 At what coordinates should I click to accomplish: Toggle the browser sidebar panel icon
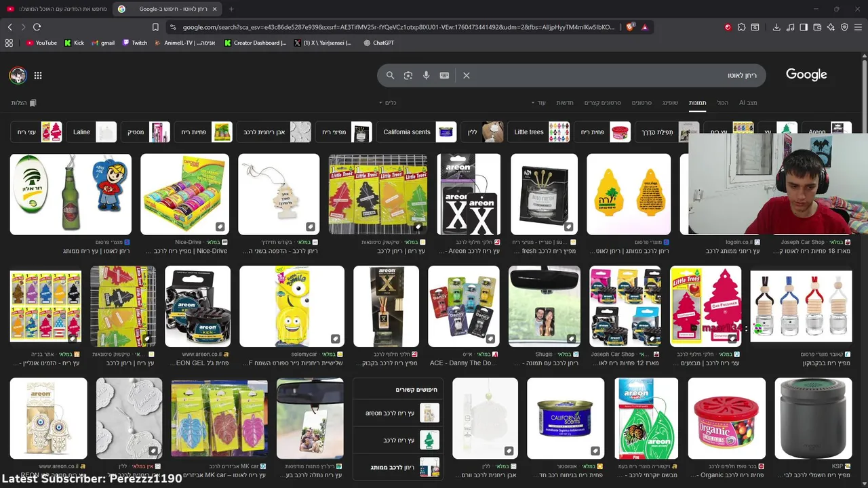(x=804, y=27)
